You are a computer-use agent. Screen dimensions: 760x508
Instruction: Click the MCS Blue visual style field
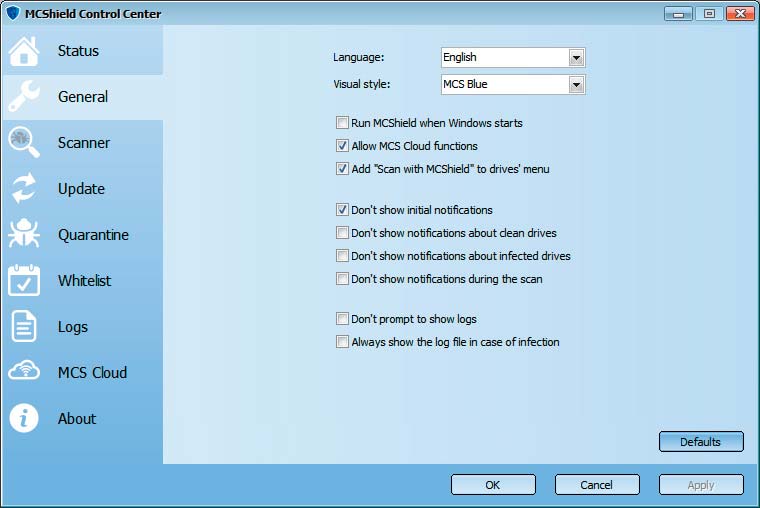pyautogui.click(x=513, y=85)
